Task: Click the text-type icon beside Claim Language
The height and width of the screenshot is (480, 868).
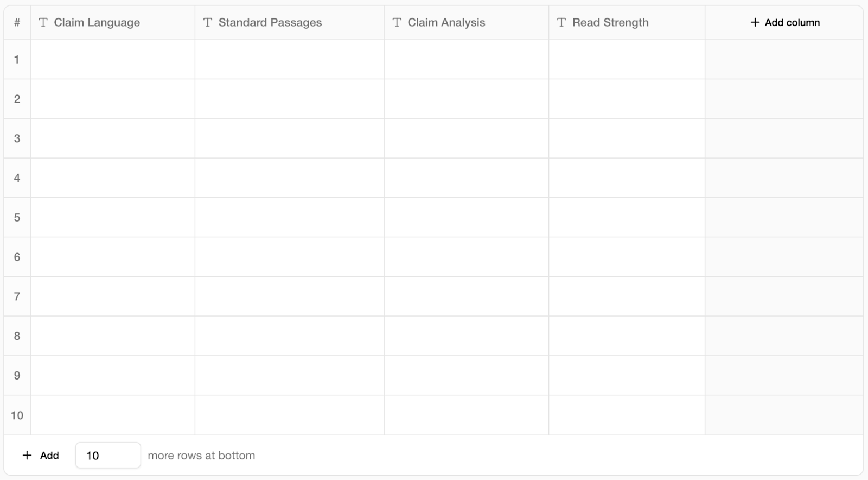Action: coord(43,22)
